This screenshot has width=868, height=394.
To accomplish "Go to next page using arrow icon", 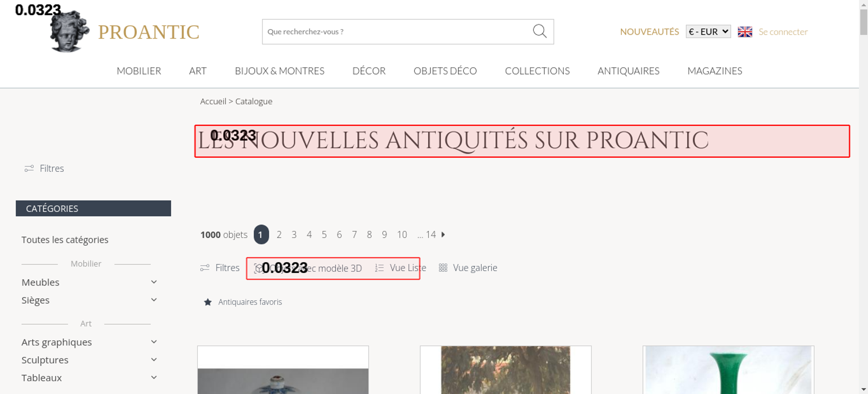I will tap(443, 235).
